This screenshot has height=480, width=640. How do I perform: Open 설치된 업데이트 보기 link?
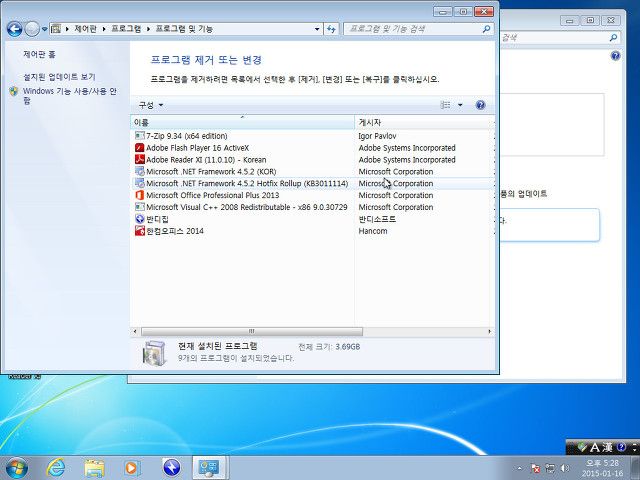coord(59,77)
